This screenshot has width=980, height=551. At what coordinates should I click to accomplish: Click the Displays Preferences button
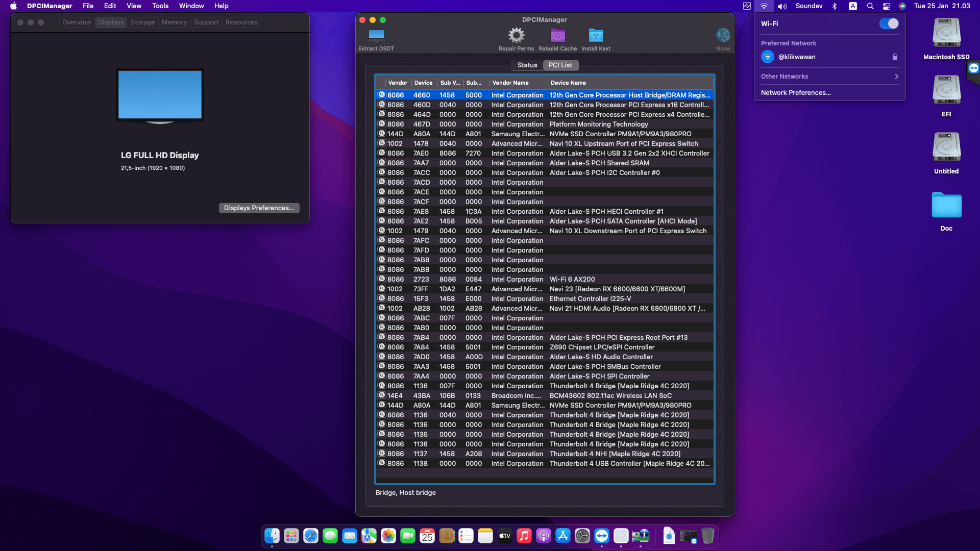259,208
